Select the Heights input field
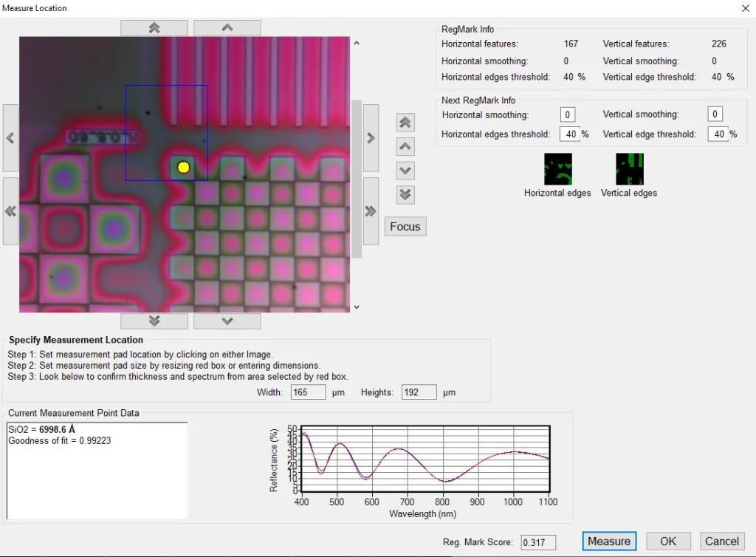Screen dimensions: 756x557 click(419, 392)
